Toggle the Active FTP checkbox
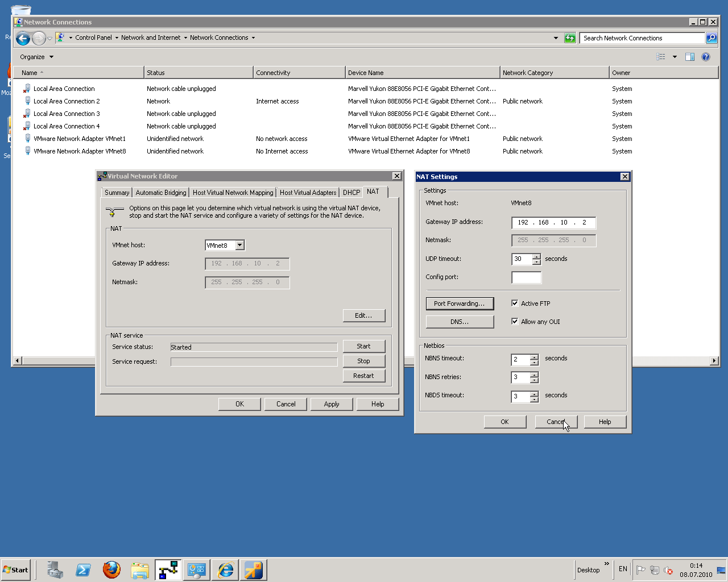The height and width of the screenshot is (582, 728). coord(515,304)
